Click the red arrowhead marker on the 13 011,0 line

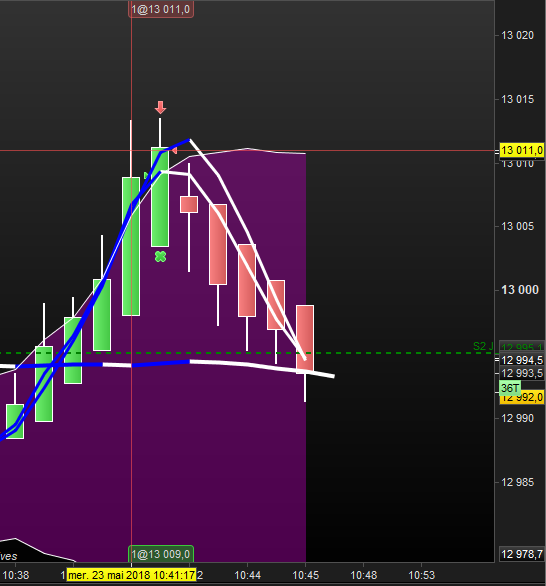click(174, 151)
